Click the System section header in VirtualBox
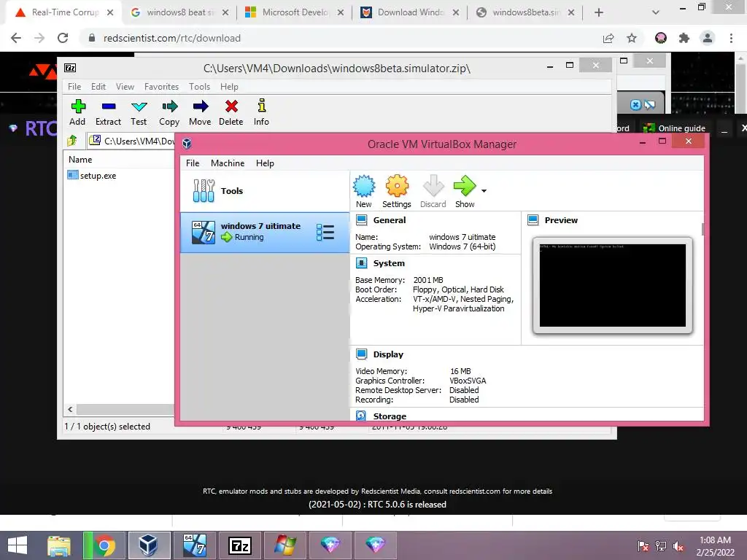 pos(389,262)
